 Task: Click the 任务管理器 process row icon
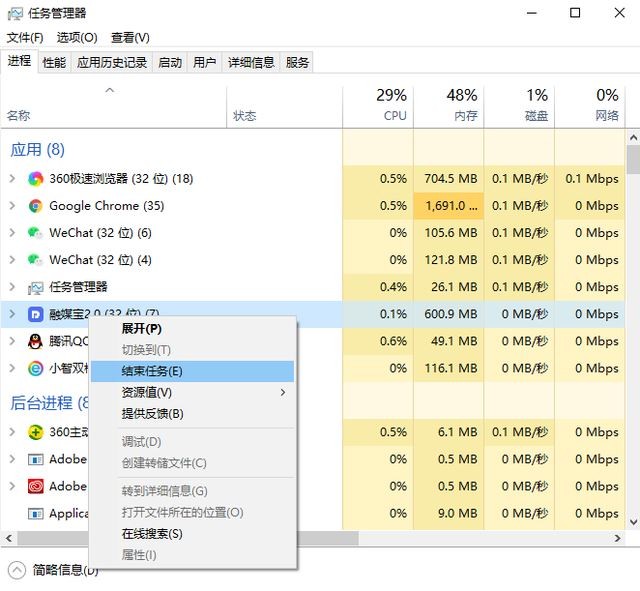click(36, 287)
